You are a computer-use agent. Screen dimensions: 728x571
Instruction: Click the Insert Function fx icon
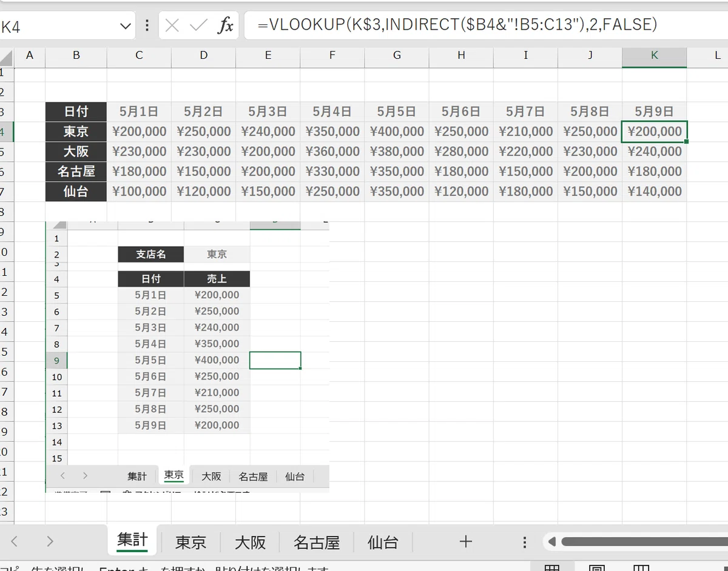[x=226, y=26]
